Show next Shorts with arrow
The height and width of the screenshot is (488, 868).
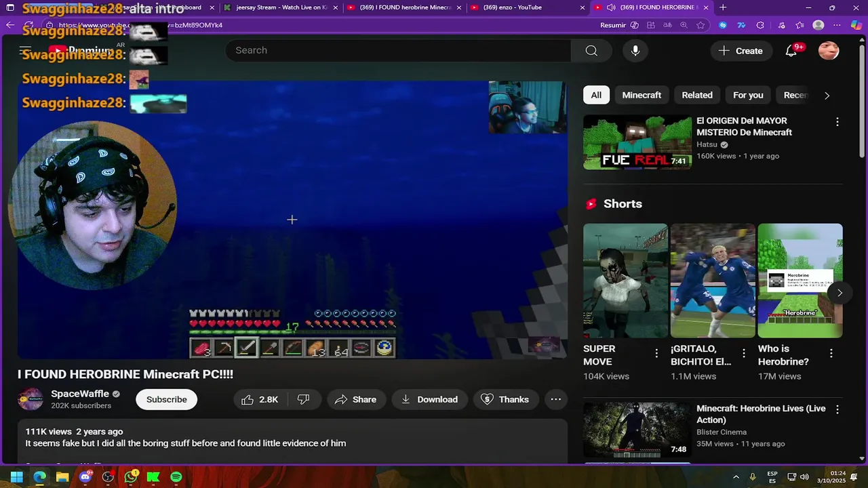(840, 293)
